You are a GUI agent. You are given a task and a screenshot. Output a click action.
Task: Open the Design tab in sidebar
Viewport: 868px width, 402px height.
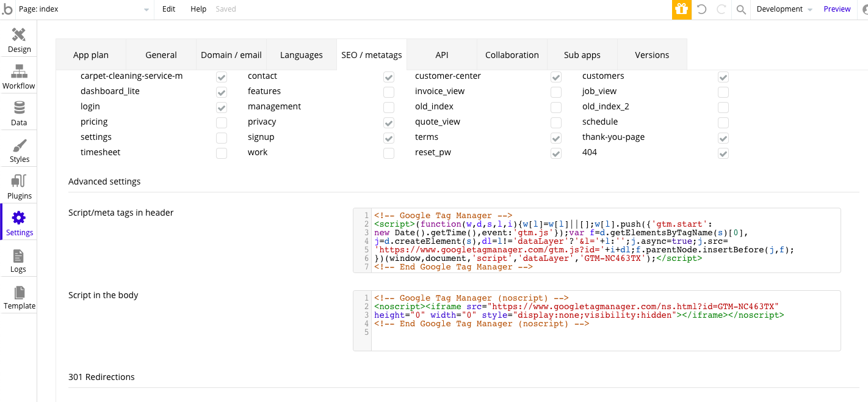tap(19, 40)
